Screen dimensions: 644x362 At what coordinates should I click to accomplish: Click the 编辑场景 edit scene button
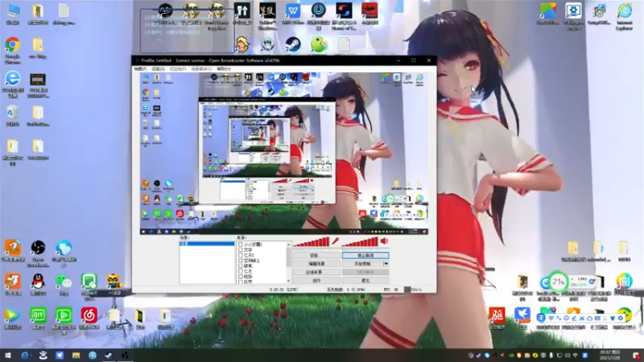coord(316,264)
